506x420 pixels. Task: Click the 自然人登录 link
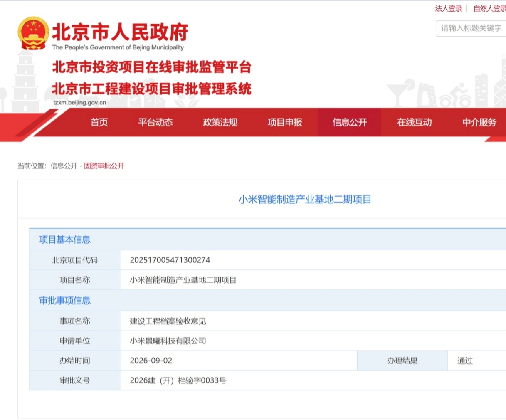(x=489, y=8)
